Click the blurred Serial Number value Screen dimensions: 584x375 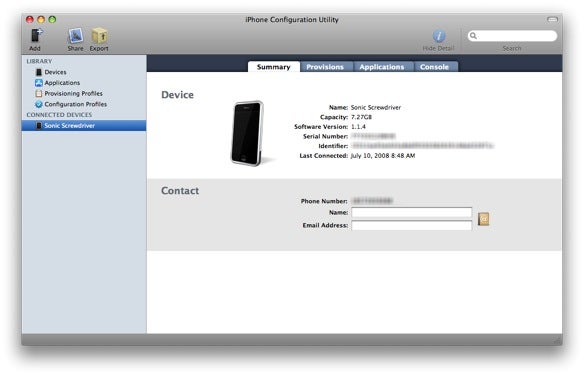[373, 136]
